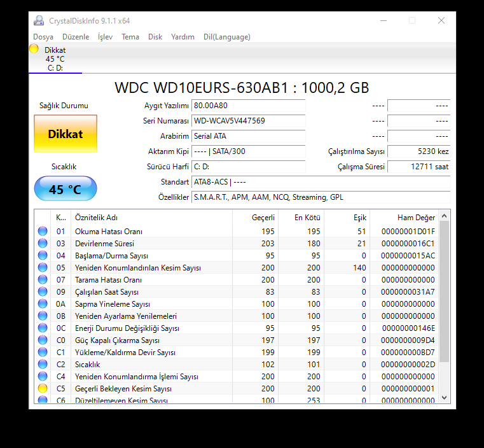Open the Düzenle menu
This screenshot has width=484, height=448.
point(76,37)
